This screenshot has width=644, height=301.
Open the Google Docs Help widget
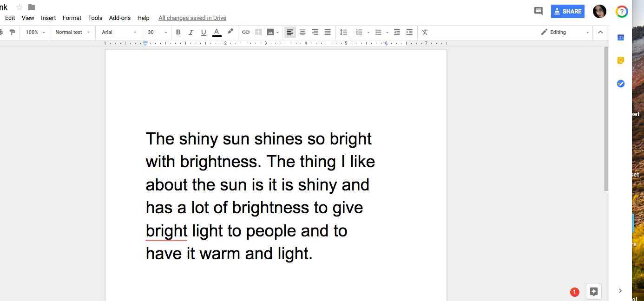click(x=621, y=11)
